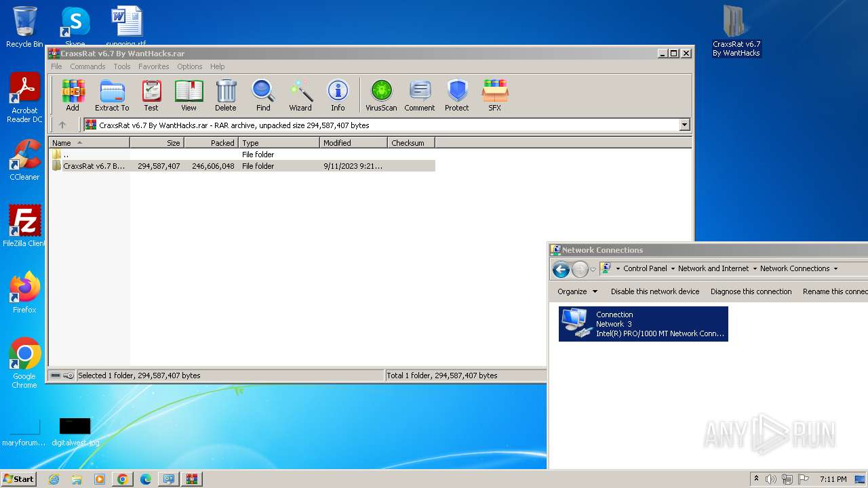Sort by Packed column header

(211, 143)
